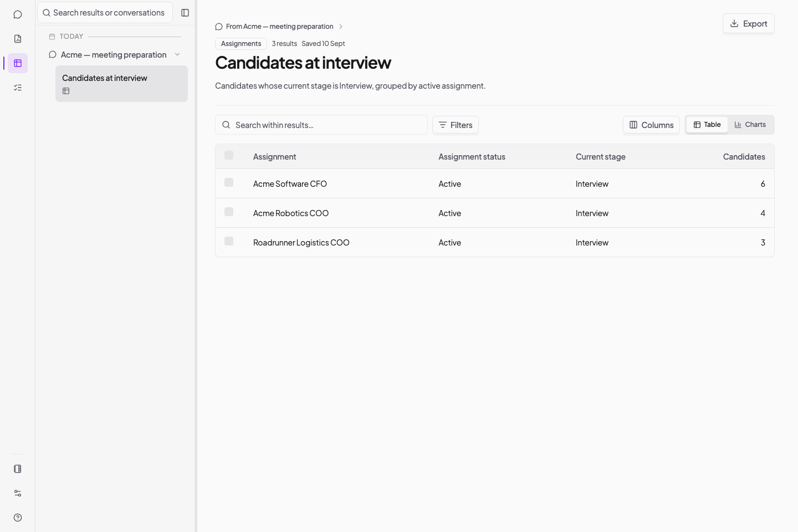Open the library book icon near sidebar bottom
This screenshot has width=798, height=532.
18,469
